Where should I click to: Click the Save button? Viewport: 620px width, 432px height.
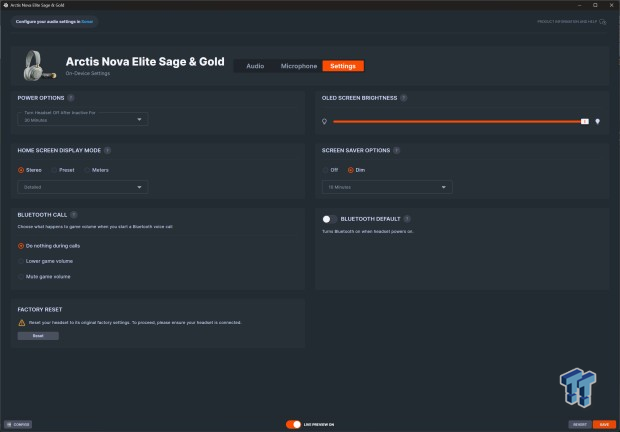pyautogui.click(x=604, y=424)
